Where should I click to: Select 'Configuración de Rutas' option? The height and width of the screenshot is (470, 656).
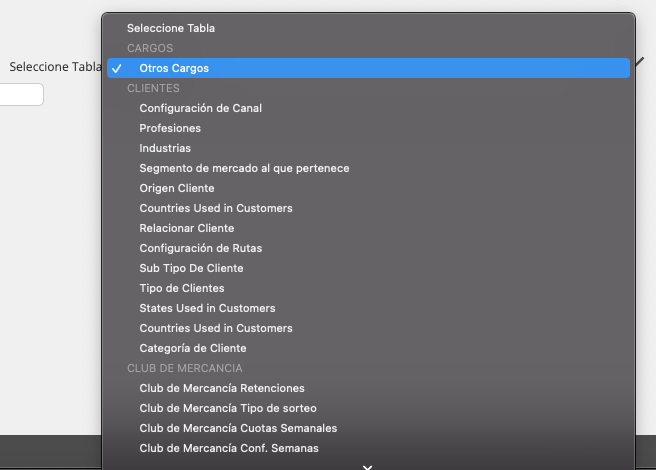pyautogui.click(x=368, y=249)
